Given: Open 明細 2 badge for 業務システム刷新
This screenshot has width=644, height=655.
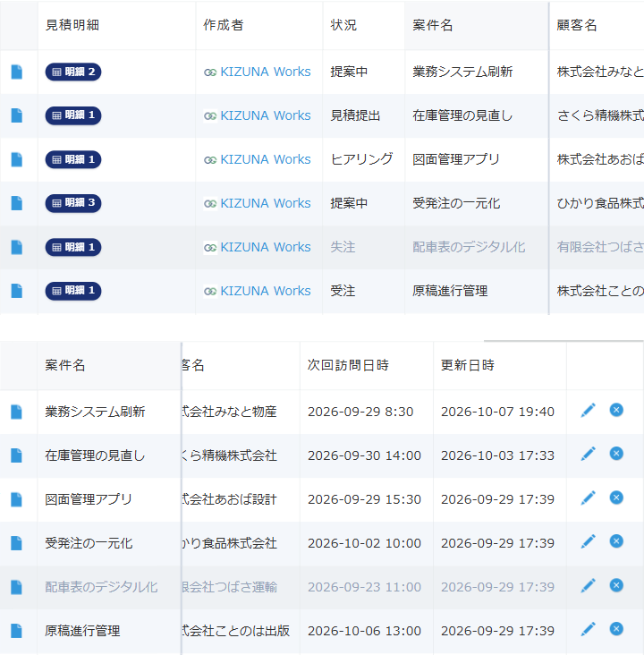Looking at the screenshot, I should 73,72.
